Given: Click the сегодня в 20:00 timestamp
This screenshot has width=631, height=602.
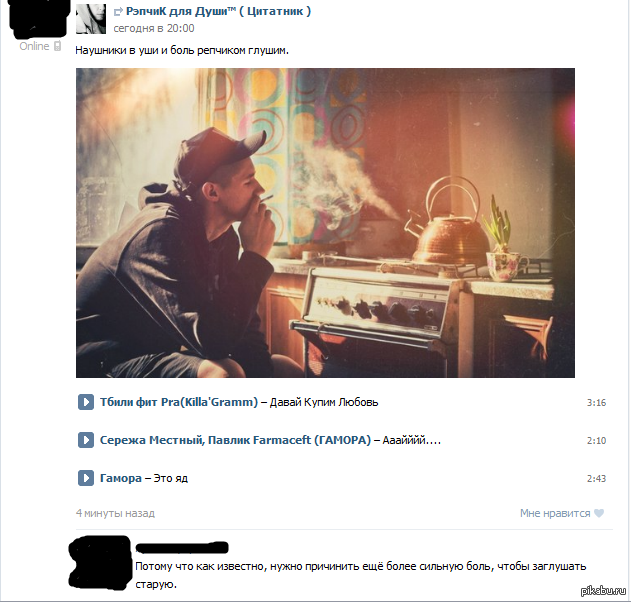Looking at the screenshot, I should [154, 28].
